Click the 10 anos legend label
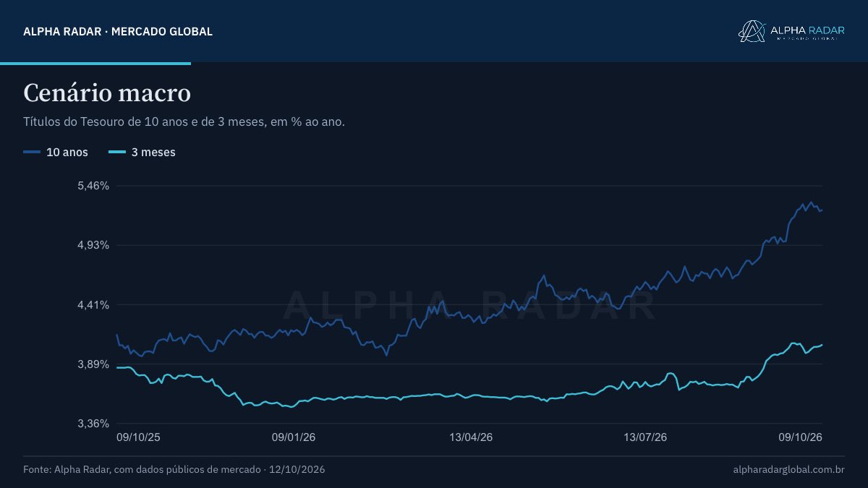Viewport: 868px width, 488px height. pyautogui.click(x=67, y=152)
